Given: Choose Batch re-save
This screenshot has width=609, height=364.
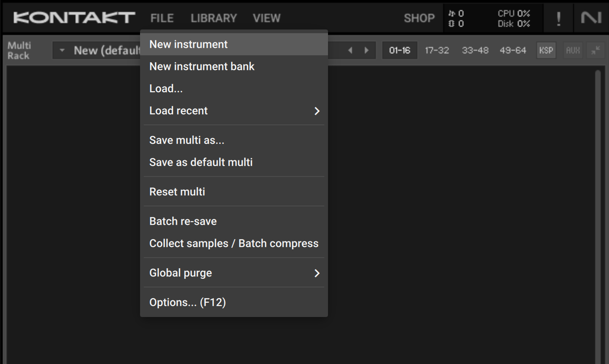Looking at the screenshot, I should 234,221.
